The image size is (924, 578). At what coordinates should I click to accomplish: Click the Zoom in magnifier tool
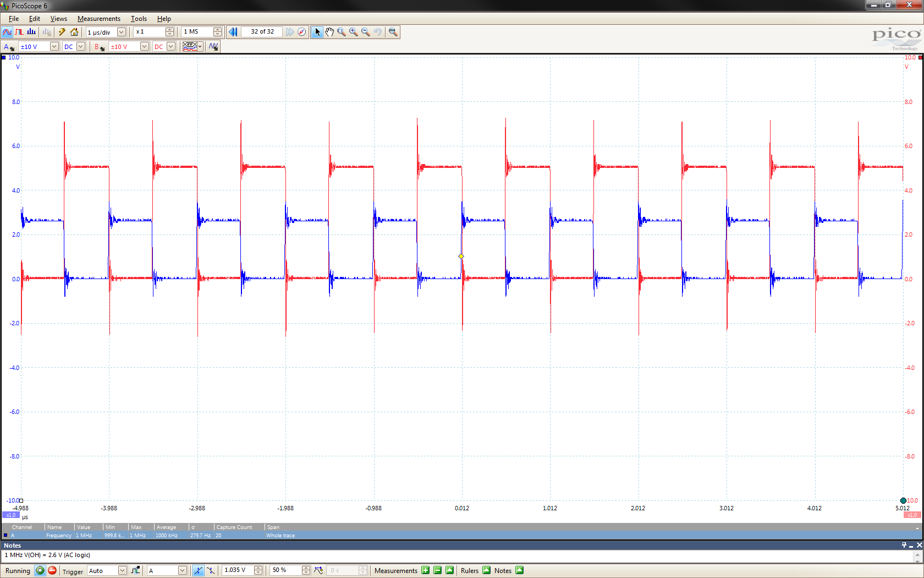coord(354,32)
